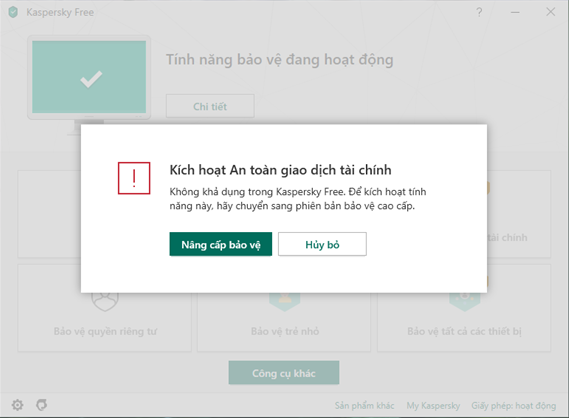Open the My Kaspersky link
569x418 pixels.
(x=433, y=405)
